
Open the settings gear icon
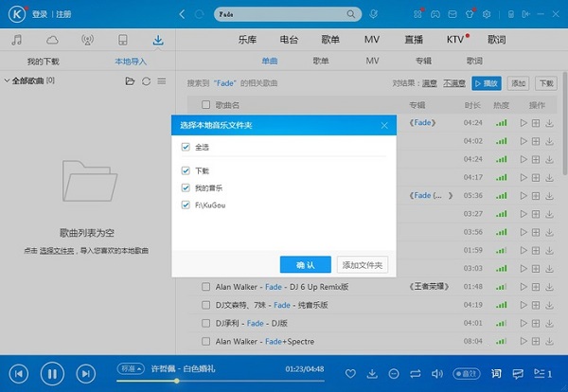tap(487, 14)
